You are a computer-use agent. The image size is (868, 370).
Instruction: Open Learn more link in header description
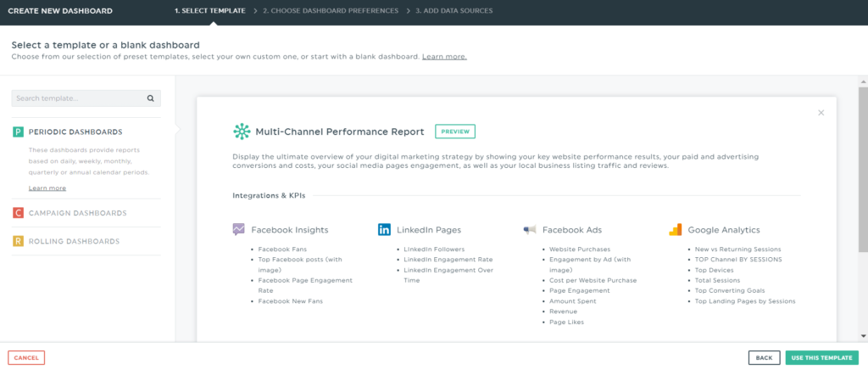coord(444,57)
